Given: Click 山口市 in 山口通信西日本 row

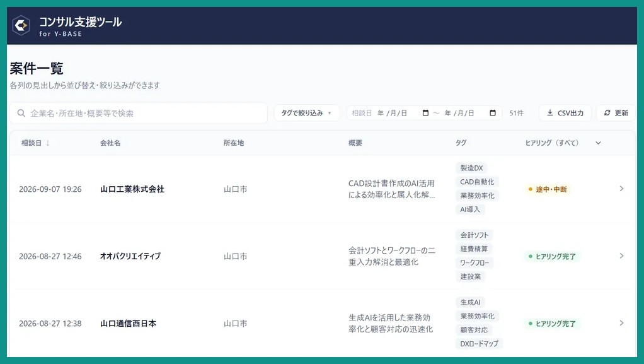Looking at the screenshot, I should 235,324.
